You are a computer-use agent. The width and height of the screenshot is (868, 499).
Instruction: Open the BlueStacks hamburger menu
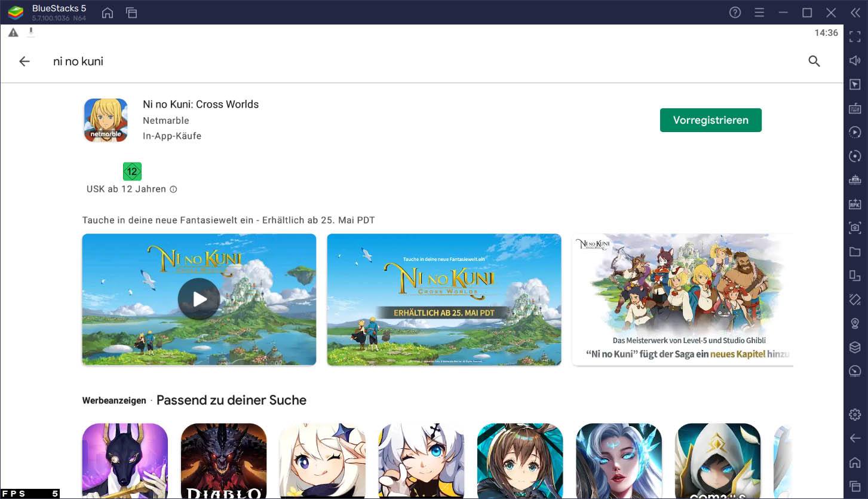coord(759,13)
